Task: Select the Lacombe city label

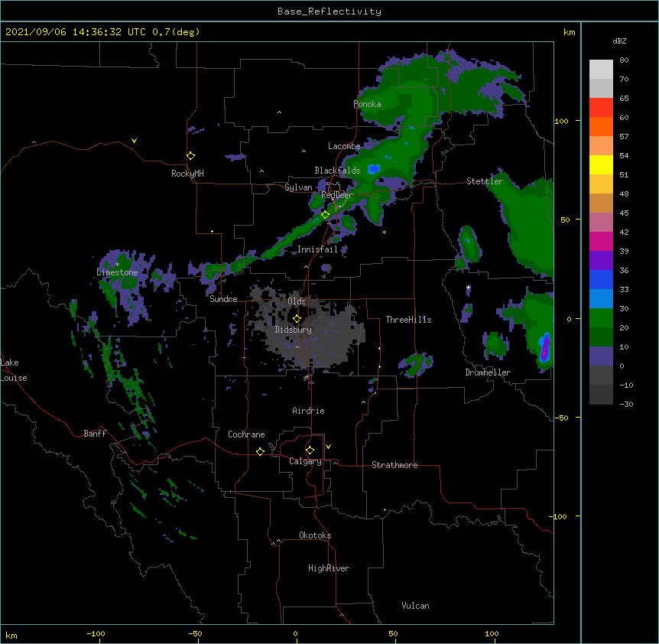Action: click(344, 146)
